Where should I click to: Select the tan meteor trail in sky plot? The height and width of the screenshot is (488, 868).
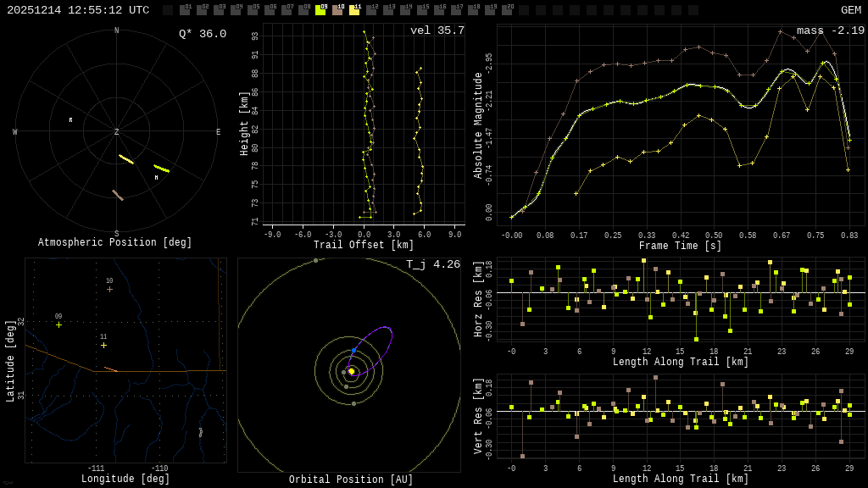[118, 195]
